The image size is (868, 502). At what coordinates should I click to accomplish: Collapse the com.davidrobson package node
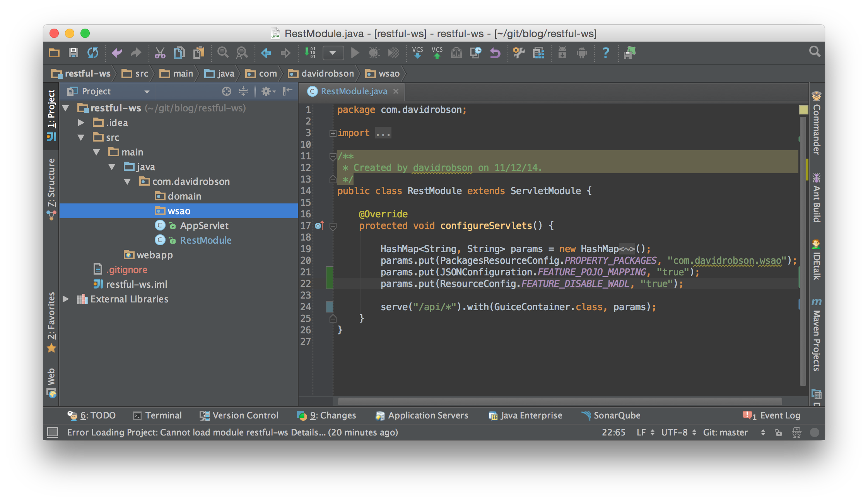pos(127,181)
